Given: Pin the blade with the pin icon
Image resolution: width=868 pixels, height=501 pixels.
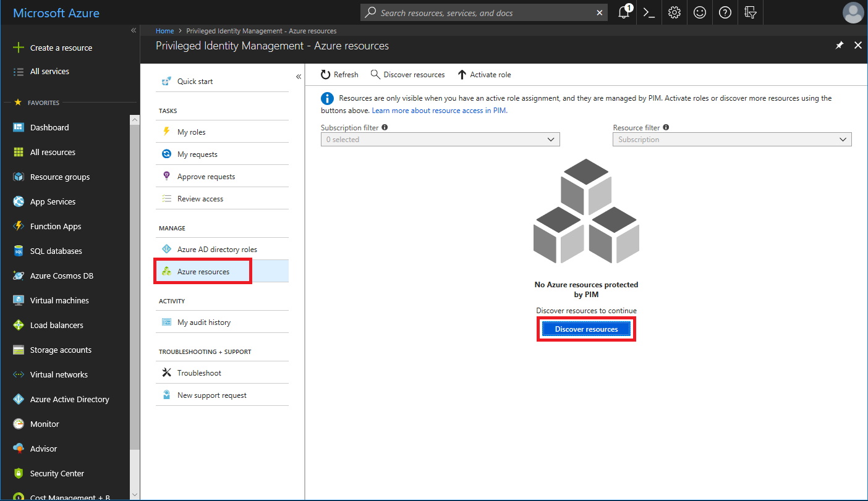Looking at the screenshot, I should [840, 46].
